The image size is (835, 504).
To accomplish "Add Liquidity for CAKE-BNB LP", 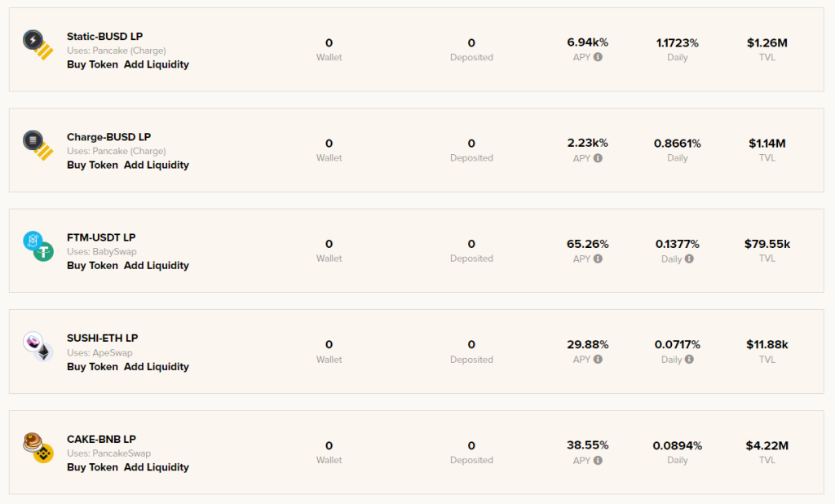I will [157, 467].
